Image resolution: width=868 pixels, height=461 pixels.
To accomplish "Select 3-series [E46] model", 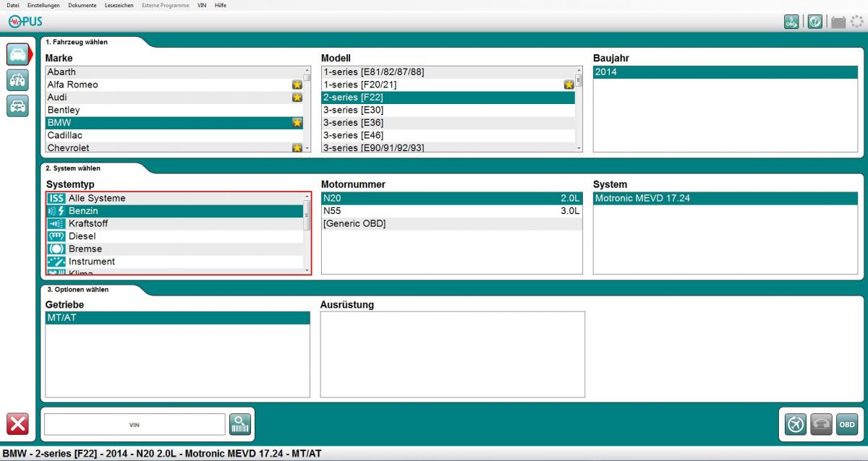I will [448, 135].
